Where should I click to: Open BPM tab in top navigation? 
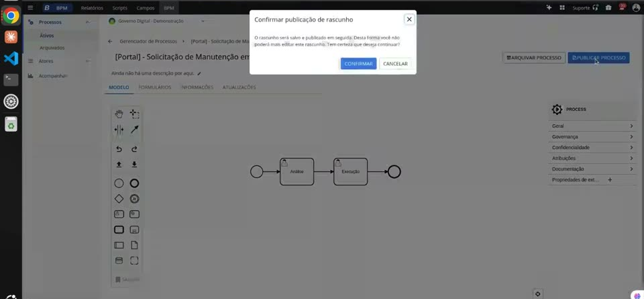(x=169, y=8)
